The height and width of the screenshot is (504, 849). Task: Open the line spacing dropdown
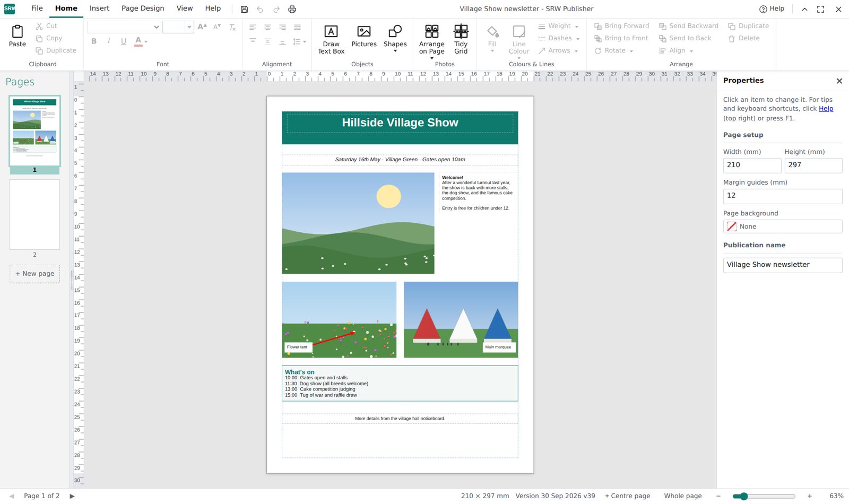(300, 41)
